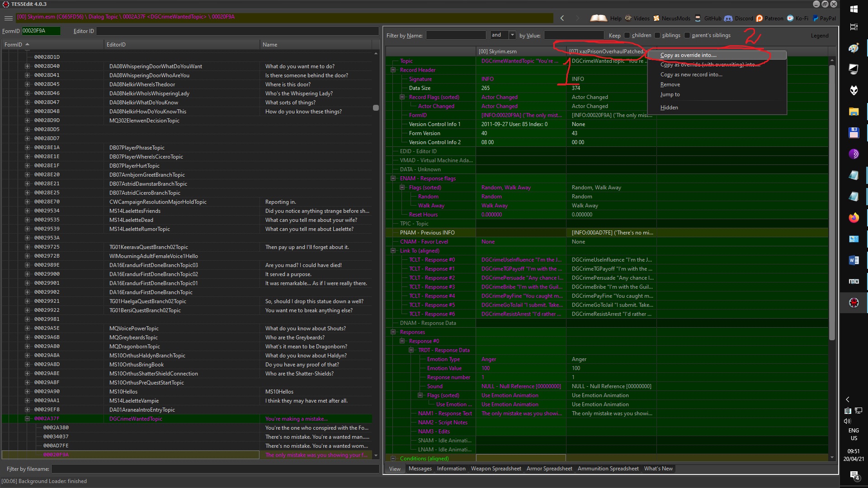The height and width of the screenshot is (488, 868).
Task: Open the NexusMods link icon
Action: coord(656,18)
